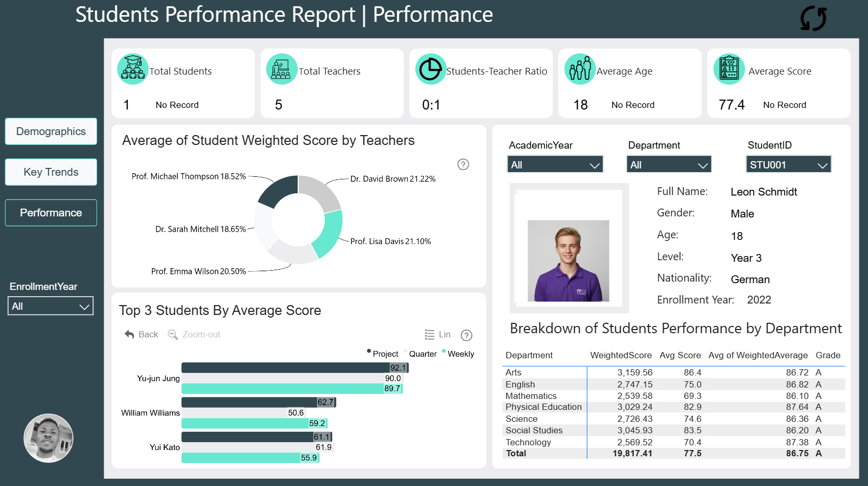868x486 pixels.
Task: Click the Total Teachers classroom icon
Action: tap(282, 69)
